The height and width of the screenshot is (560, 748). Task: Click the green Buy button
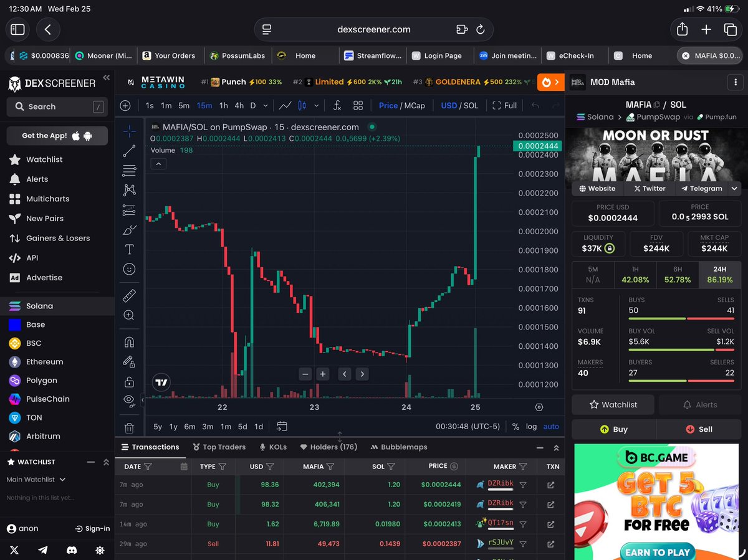tap(613, 429)
